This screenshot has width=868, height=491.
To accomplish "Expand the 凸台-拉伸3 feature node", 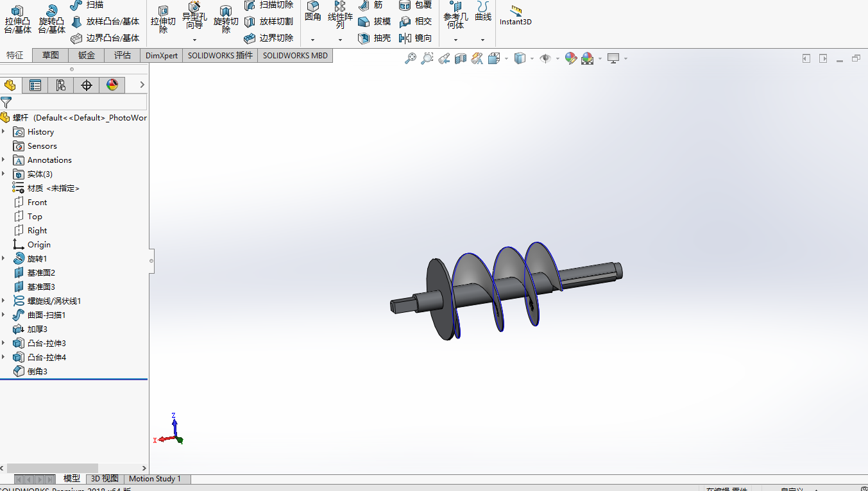I will [x=3, y=343].
